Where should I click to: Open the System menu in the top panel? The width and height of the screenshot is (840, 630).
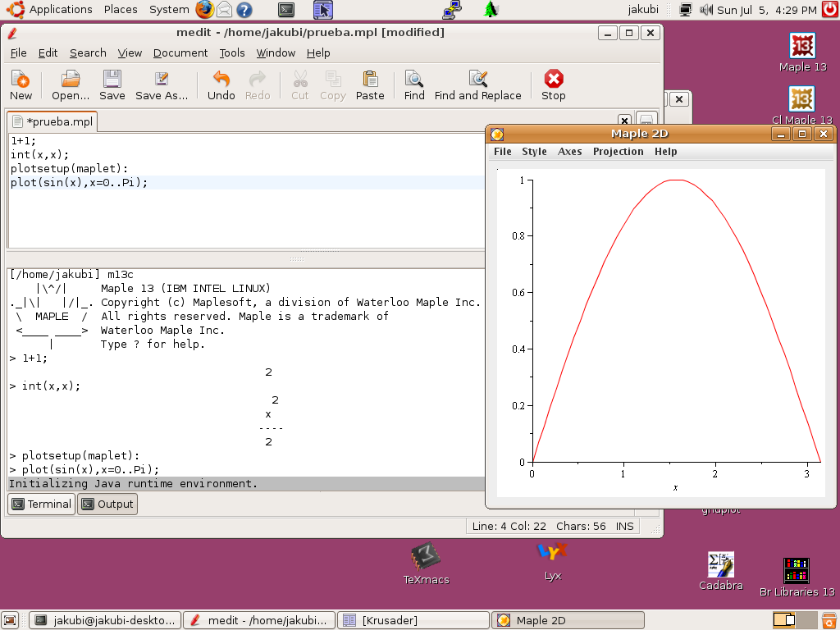(x=169, y=10)
